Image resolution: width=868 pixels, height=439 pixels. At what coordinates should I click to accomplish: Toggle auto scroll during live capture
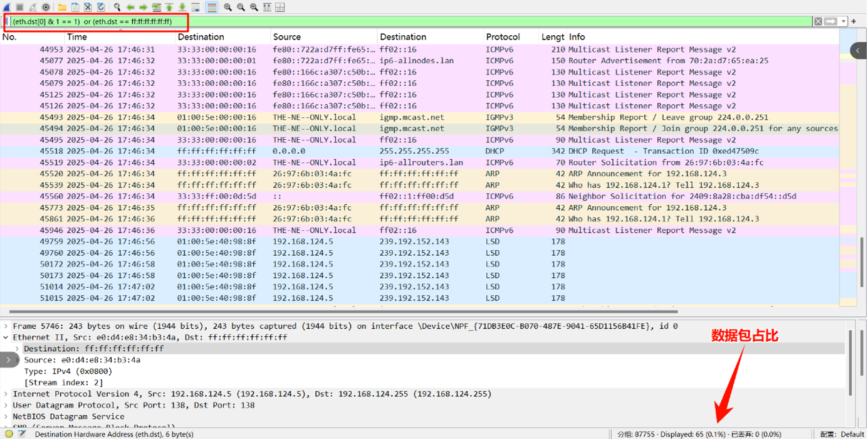(x=196, y=8)
